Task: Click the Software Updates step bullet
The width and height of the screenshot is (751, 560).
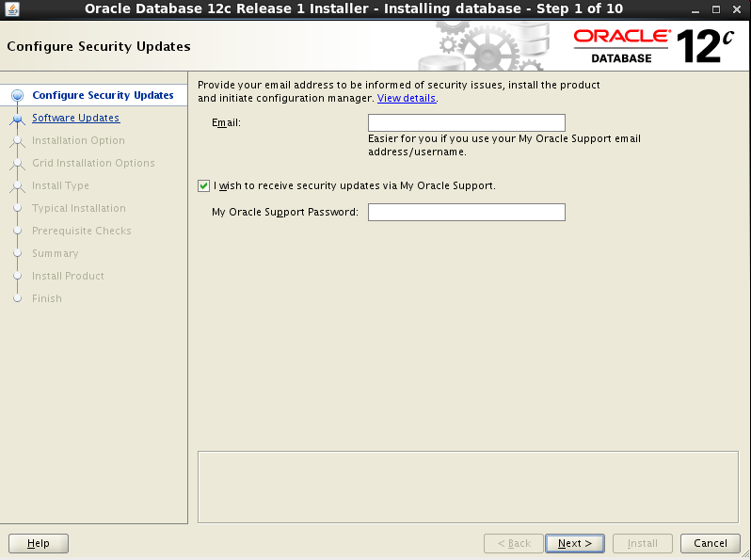Action: [x=17, y=118]
